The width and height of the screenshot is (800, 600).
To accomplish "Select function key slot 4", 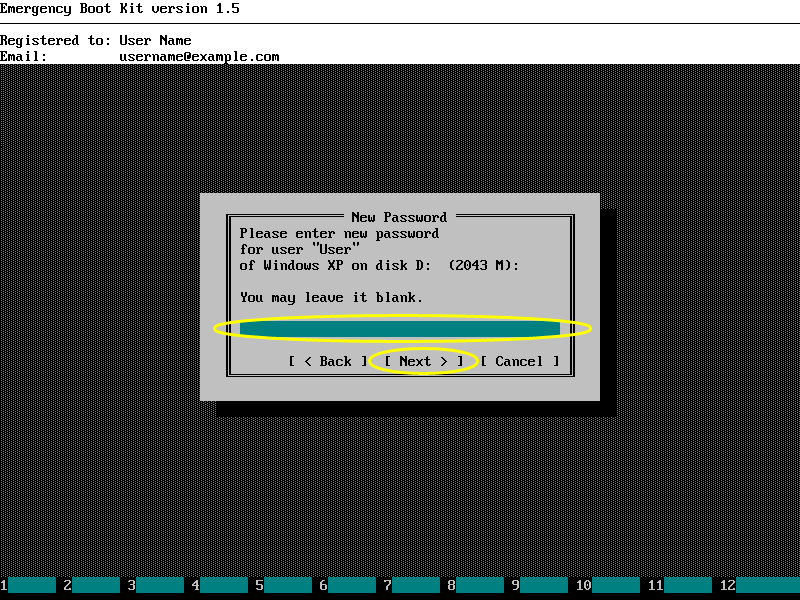I will 220,585.
